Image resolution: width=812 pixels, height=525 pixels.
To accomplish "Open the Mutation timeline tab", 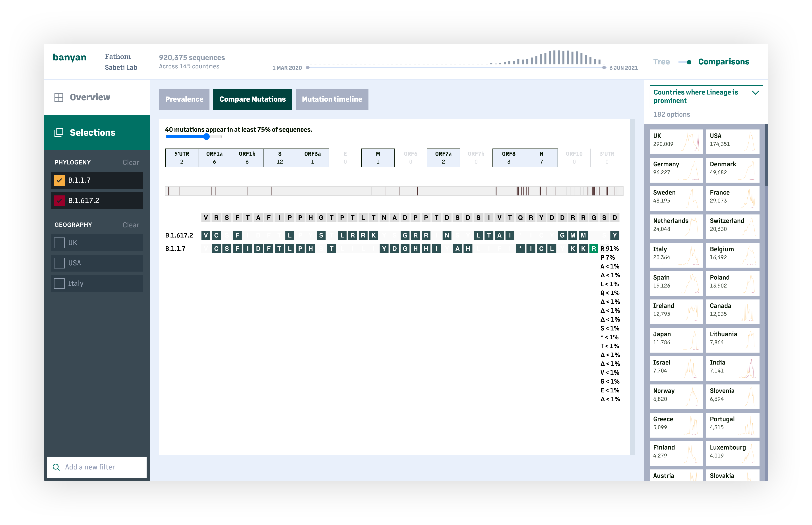I will coord(332,99).
